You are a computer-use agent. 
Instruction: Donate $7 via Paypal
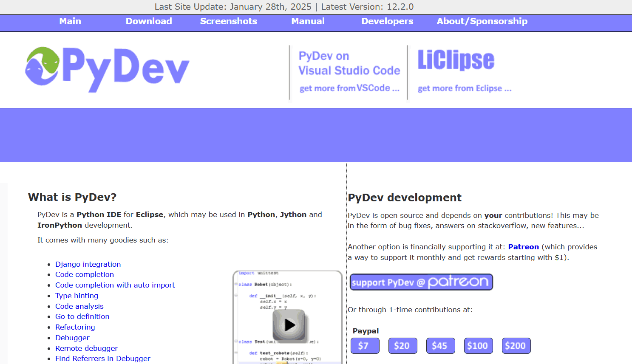[x=365, y=346]
